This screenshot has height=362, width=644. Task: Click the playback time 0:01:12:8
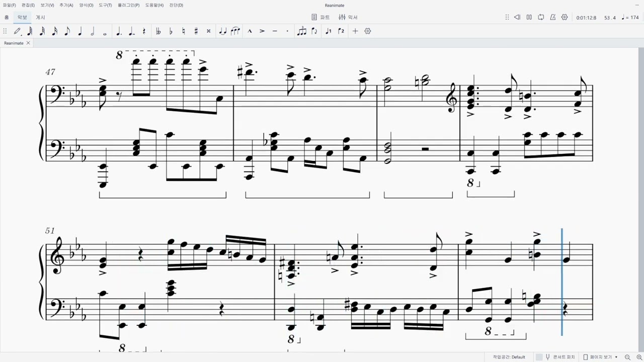click(586, 18)
